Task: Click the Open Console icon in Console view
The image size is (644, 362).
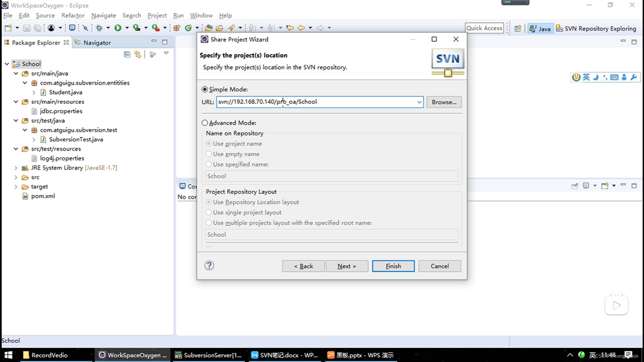Action: (x=604, y=186)
